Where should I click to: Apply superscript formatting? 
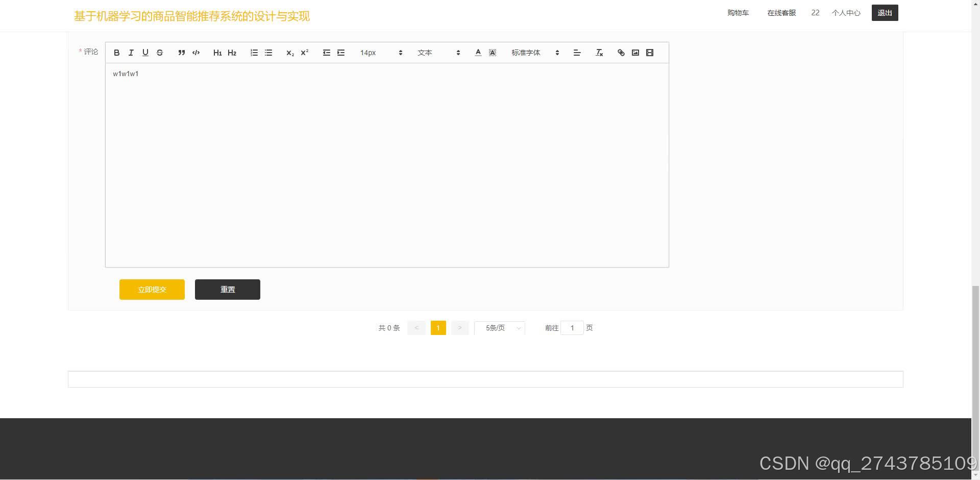coord(305,53)
